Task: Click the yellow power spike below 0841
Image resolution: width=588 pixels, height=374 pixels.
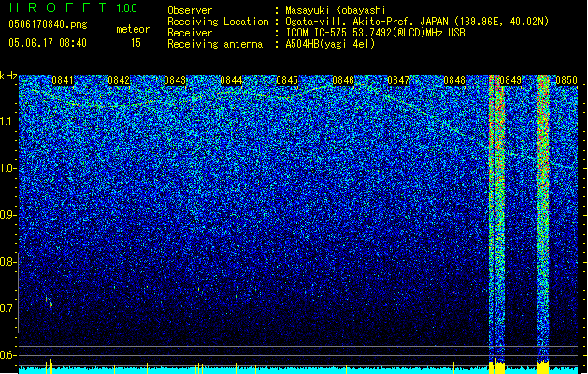Action: 50,367
